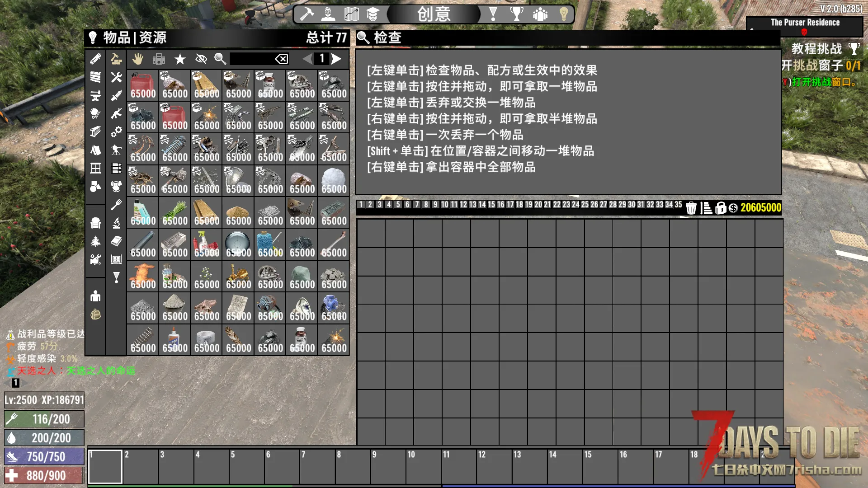Clear the search field with X button

(282, 59)
